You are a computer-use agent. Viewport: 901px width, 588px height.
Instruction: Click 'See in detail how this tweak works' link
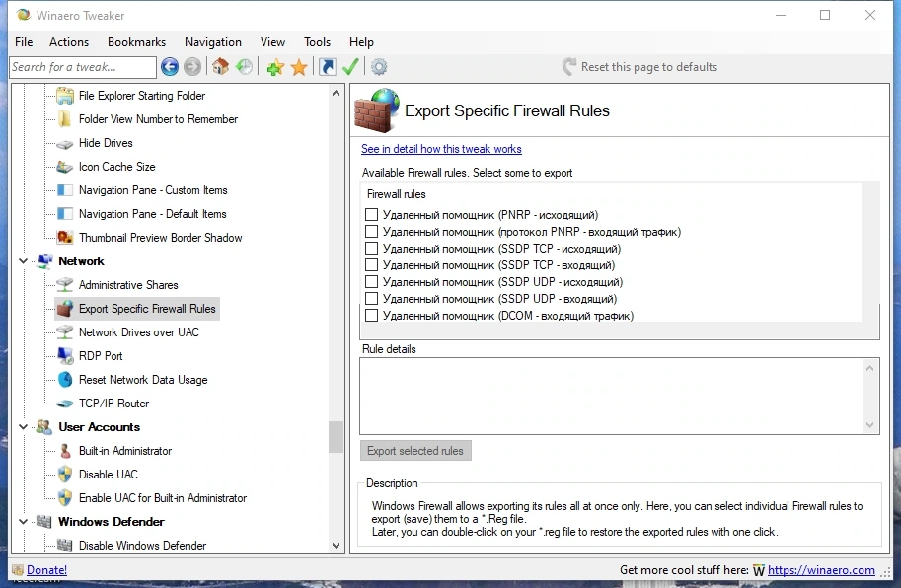click(441, 149)
